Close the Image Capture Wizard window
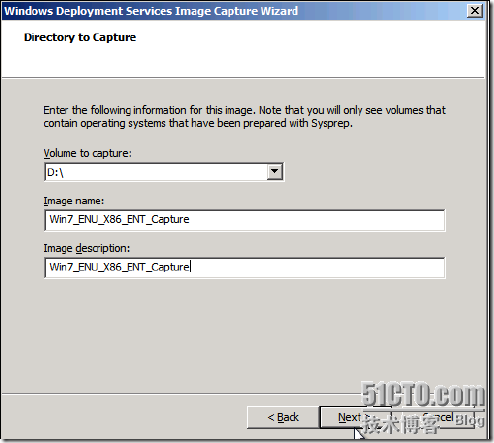 point(475,11)
